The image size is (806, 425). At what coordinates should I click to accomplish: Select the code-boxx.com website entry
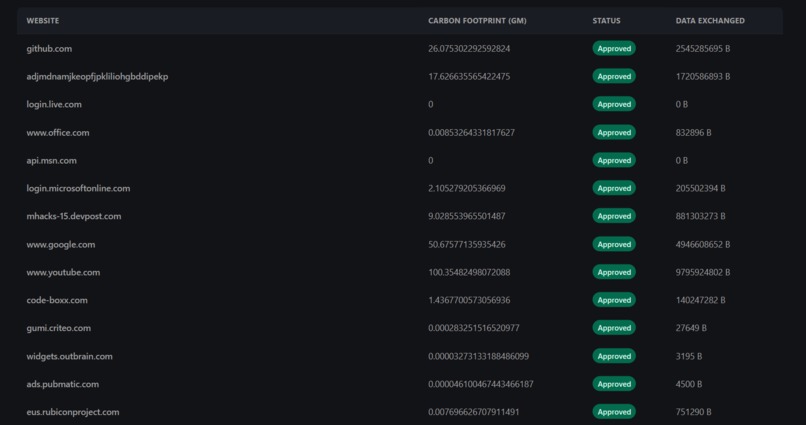(57, 300)
